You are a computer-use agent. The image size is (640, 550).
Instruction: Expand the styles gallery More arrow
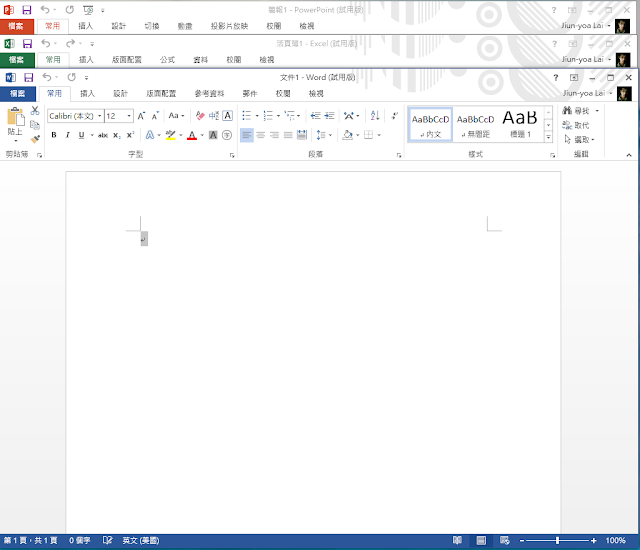(x=549, y=138)
